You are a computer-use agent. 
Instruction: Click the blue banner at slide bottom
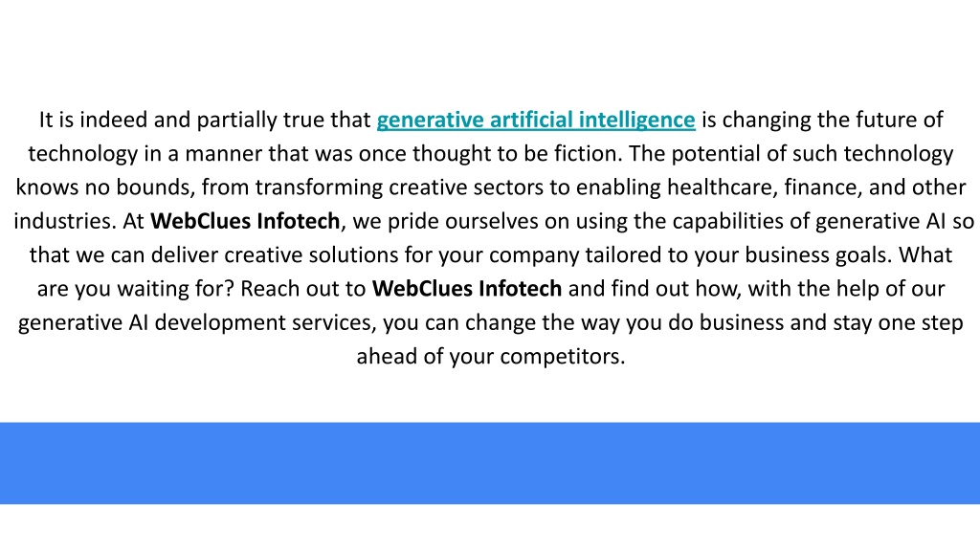click(490, 463)
